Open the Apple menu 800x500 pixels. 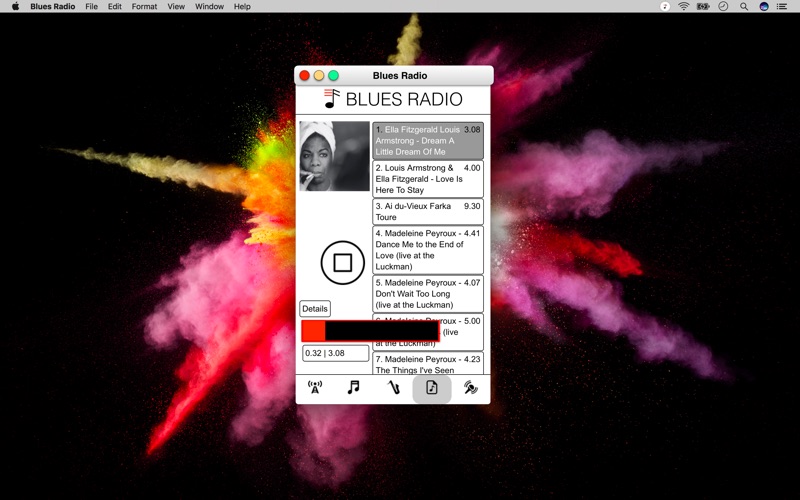click(x=15, y=6)
